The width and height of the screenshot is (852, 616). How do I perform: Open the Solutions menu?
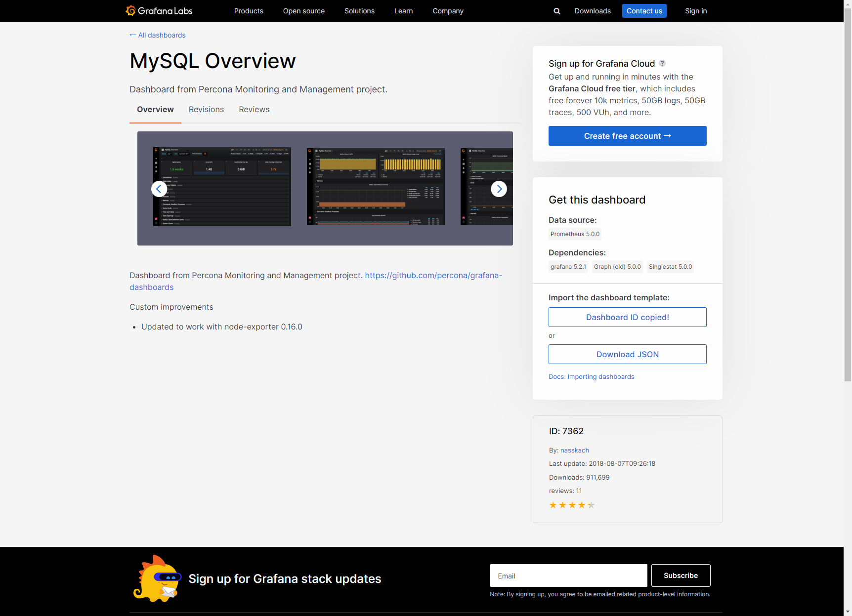click(x=359, y=11)
